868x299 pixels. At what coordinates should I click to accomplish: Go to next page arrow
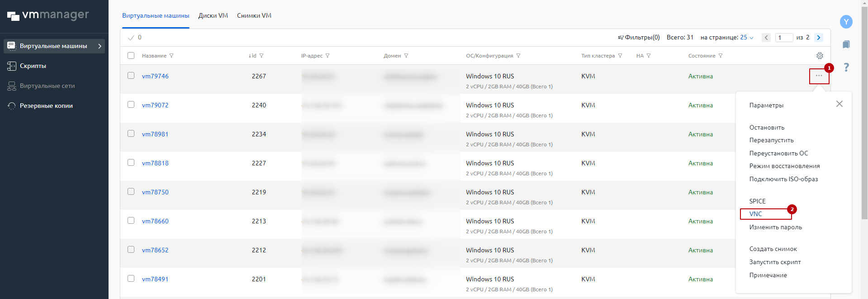(x=818, y=38)
